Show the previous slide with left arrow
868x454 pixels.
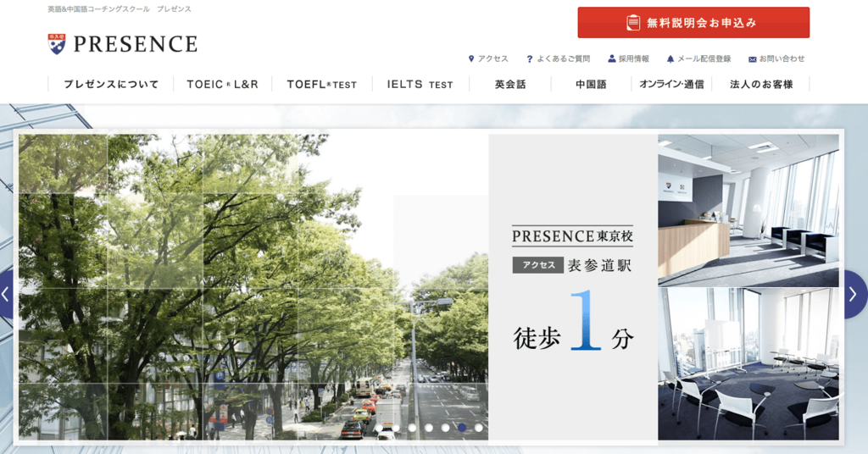tap(6, 294)
